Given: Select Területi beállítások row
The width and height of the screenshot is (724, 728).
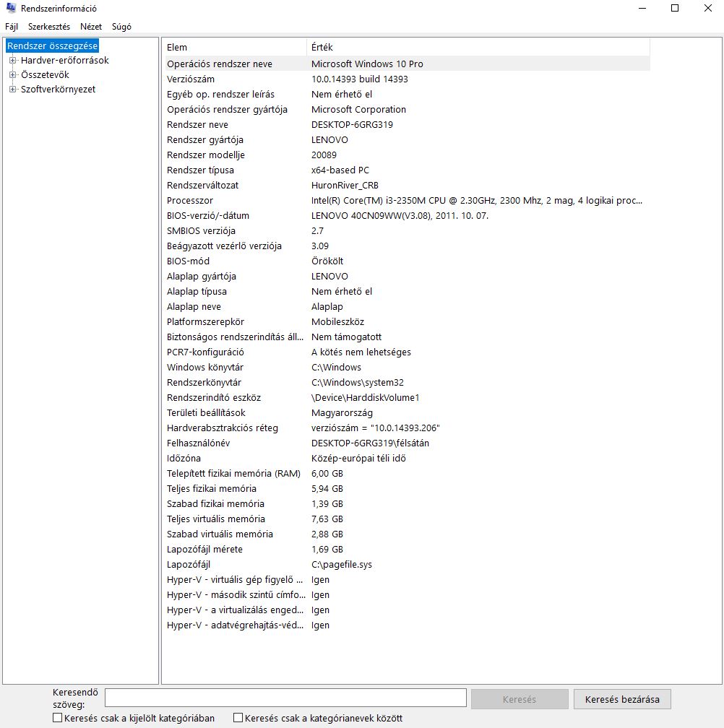Looking at the screenshot, I should click(x=408, y=413).
